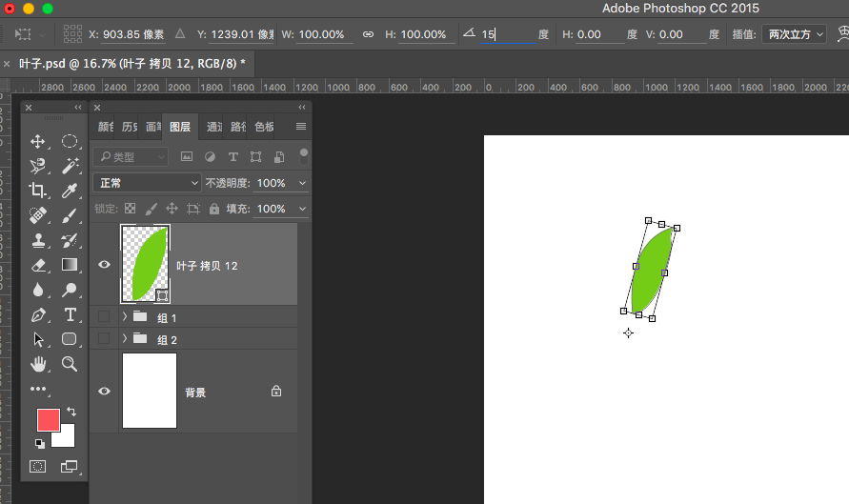Switch to the 颜色 panel tab

pyautogui.click(x=106, y=127)
